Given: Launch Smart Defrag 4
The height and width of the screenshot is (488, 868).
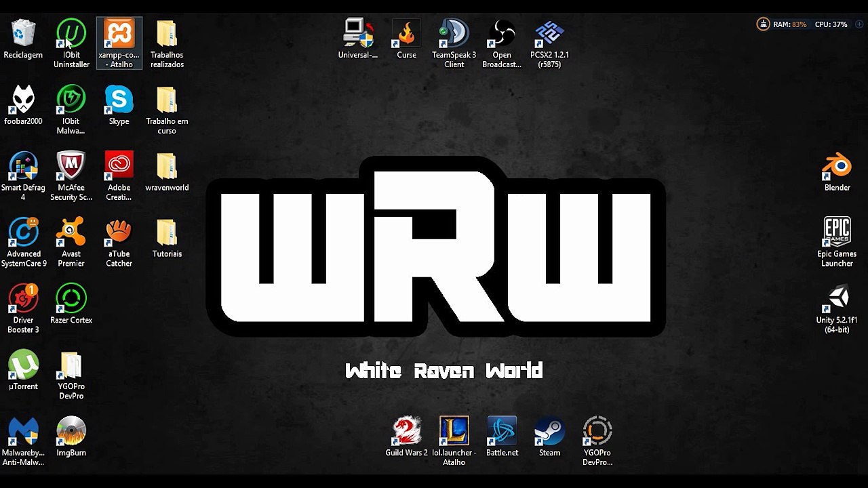Looking at the screenshot, I should pyautogui.click(x=23, y=177).
